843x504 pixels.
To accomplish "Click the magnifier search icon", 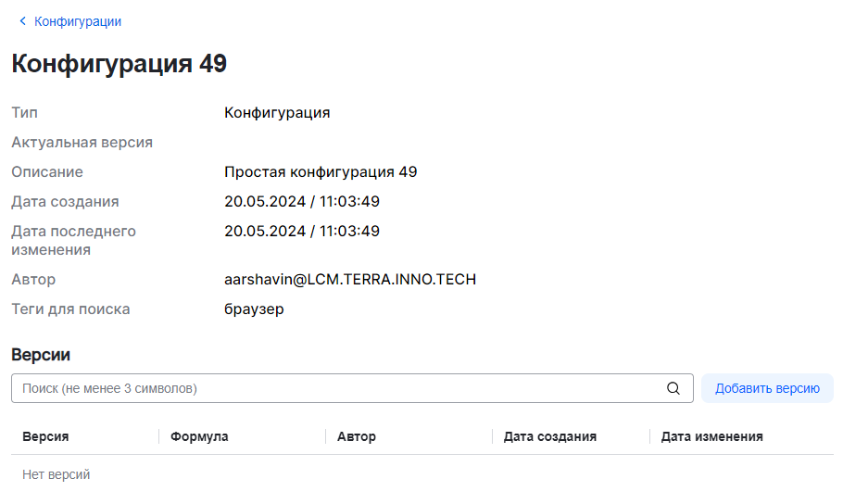I will tap(673, 389).
